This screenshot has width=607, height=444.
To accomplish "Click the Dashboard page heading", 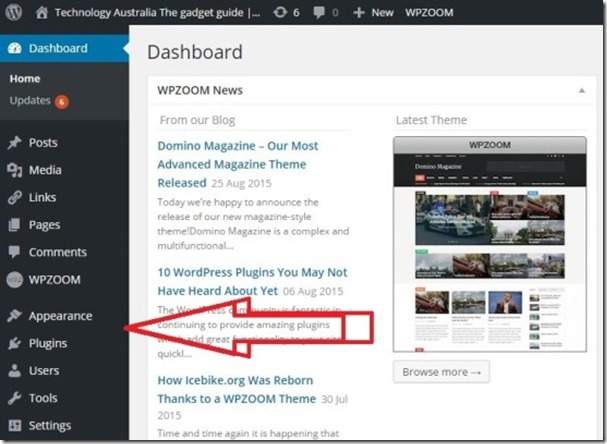I will point(195,52).
